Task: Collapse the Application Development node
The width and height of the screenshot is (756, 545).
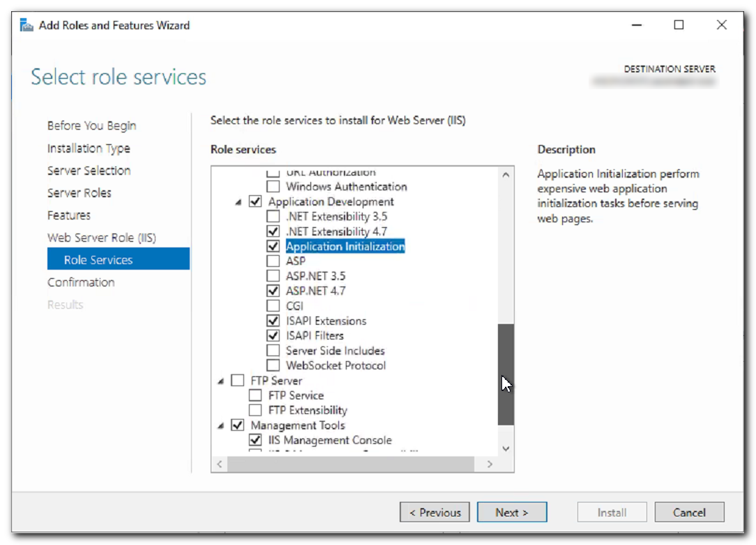Action: pyautogui.click(x=239, y=202)
